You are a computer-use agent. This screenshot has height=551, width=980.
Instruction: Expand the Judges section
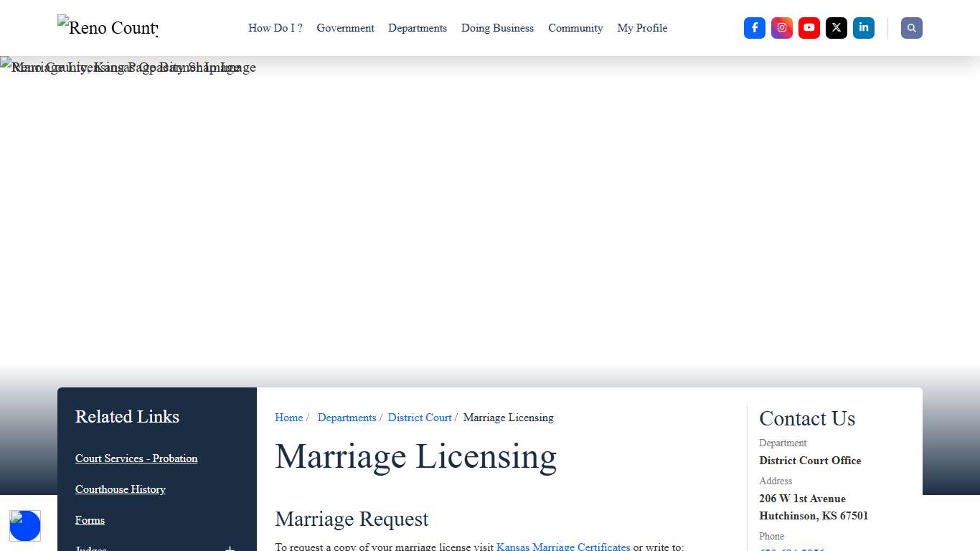tap(229, 547)
